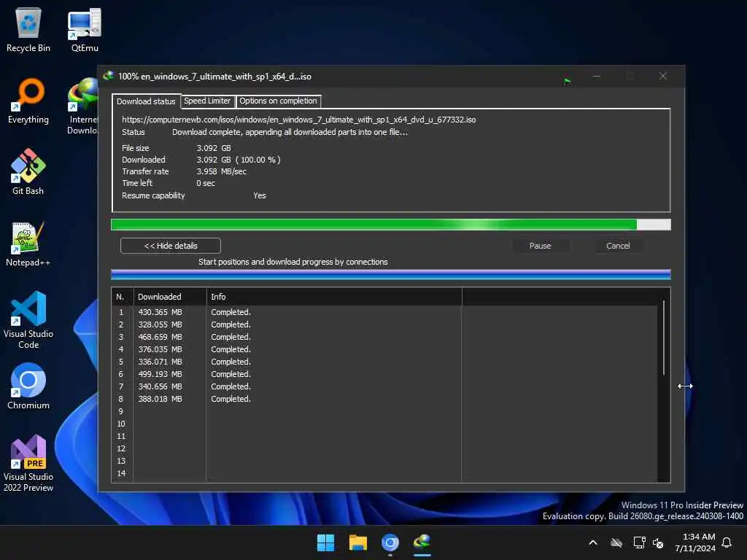Click connection number 12 row

point(385,448)
